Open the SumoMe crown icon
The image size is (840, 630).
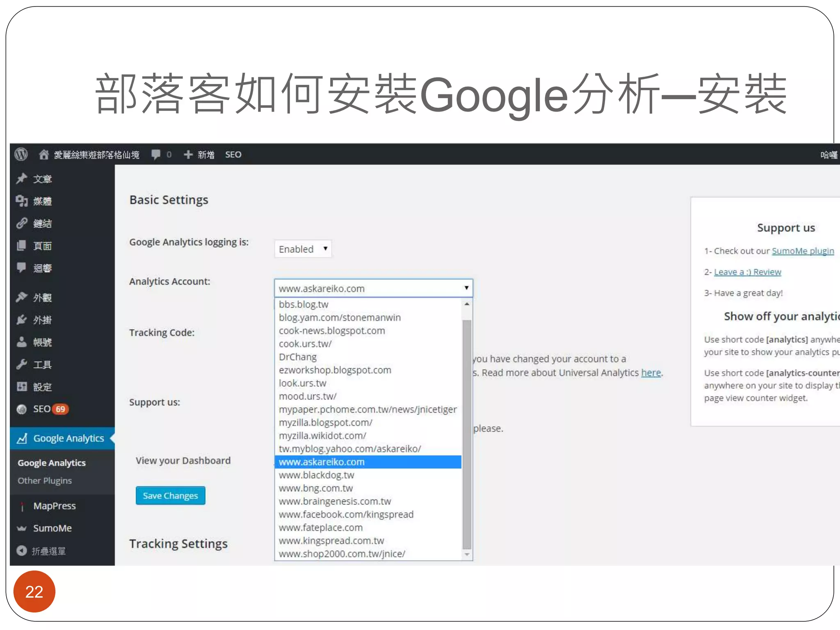[x=22, y=528]
